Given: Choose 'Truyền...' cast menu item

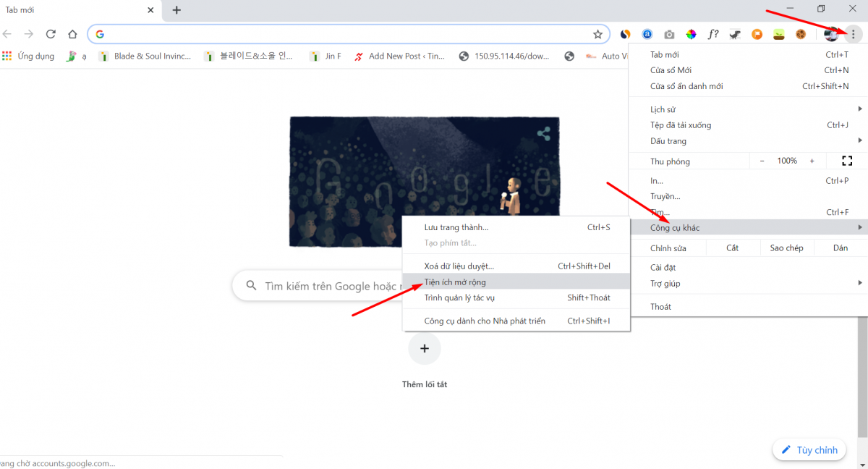Looking at the screenshot, I should 748,196.
